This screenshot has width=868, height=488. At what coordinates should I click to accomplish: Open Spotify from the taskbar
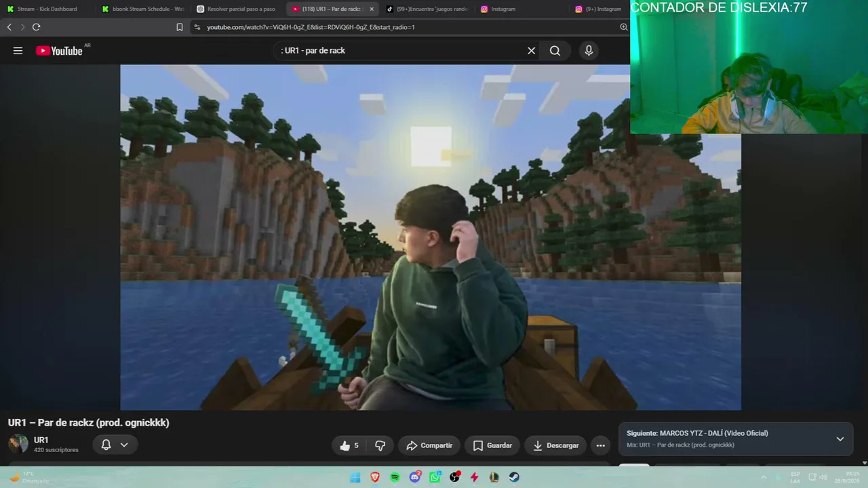click(x=395, y=477)
